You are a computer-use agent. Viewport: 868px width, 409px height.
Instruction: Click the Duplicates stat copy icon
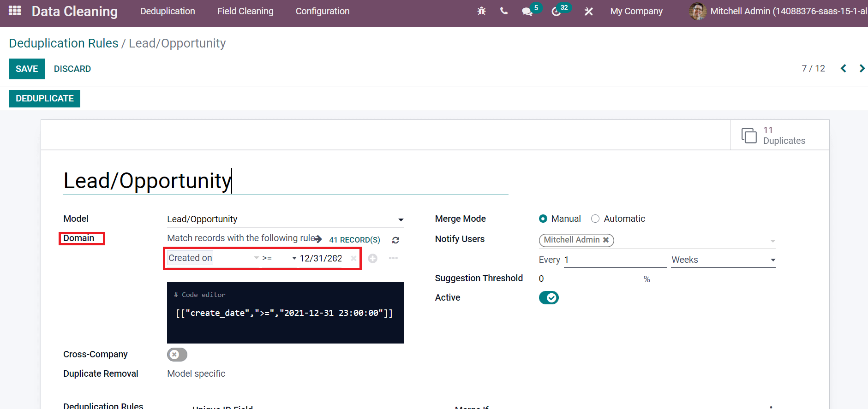(749, 136)
